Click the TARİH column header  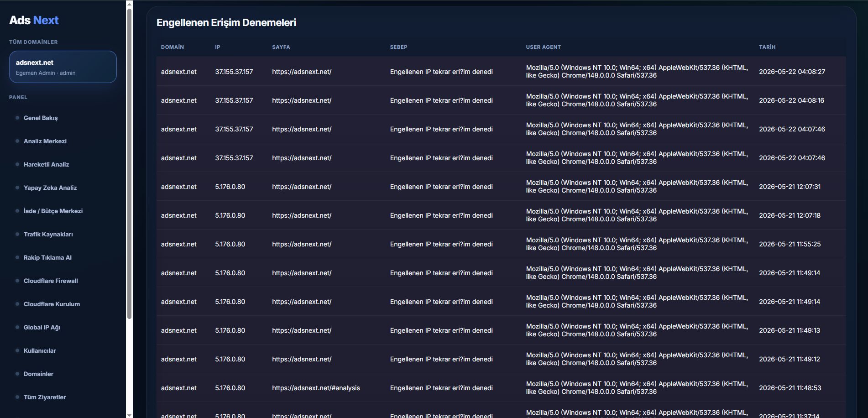tap(767, 47)
